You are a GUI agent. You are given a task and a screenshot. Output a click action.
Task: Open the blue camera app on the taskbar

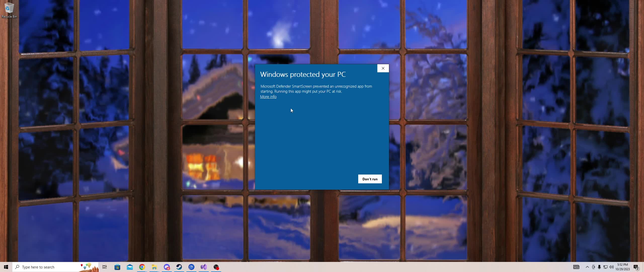tap(191, 267)
